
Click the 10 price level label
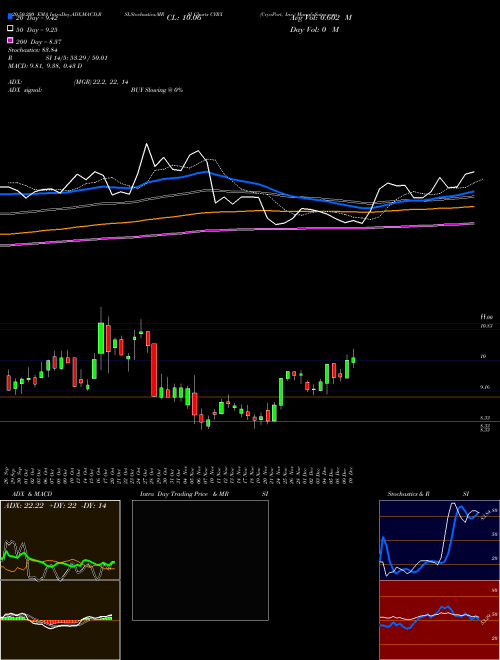click(x=484, y=356)
